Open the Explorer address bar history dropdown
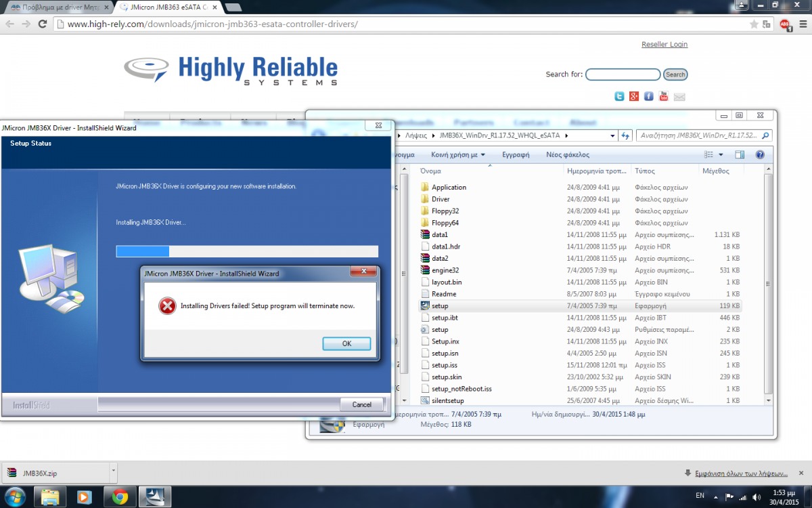The image size is (812, 508). [613, 135]
